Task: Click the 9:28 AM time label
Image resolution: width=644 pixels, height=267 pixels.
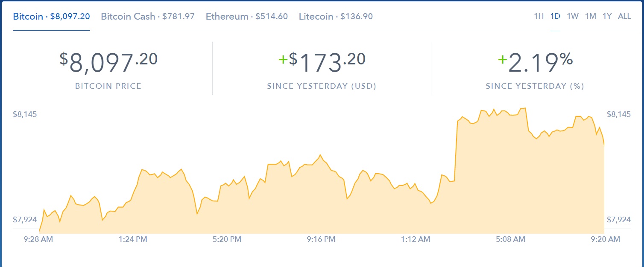Action: (x=38, y=239)
